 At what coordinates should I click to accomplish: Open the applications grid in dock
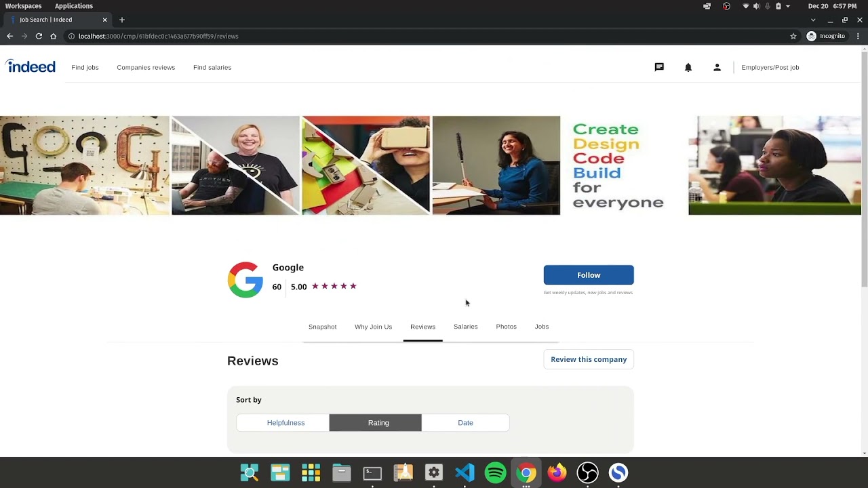pos(311,472)
